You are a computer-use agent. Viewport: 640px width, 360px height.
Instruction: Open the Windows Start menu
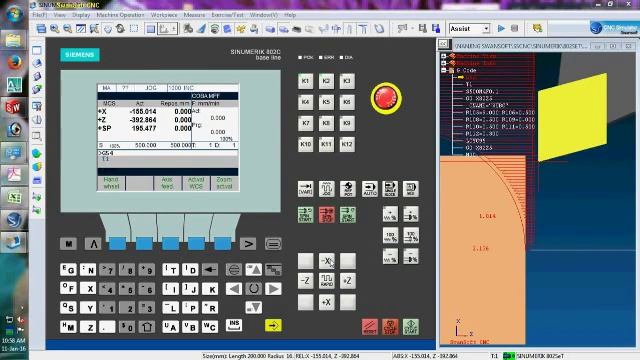click(x=14, y=13)
